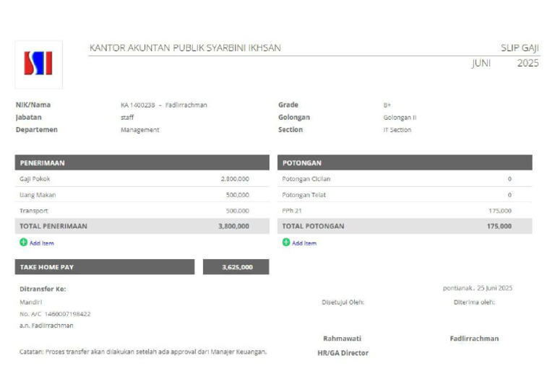The width and height of the screenshot is (555, 392).
Task: Edit the Uang Makan amount
Action: coord(237,195)
